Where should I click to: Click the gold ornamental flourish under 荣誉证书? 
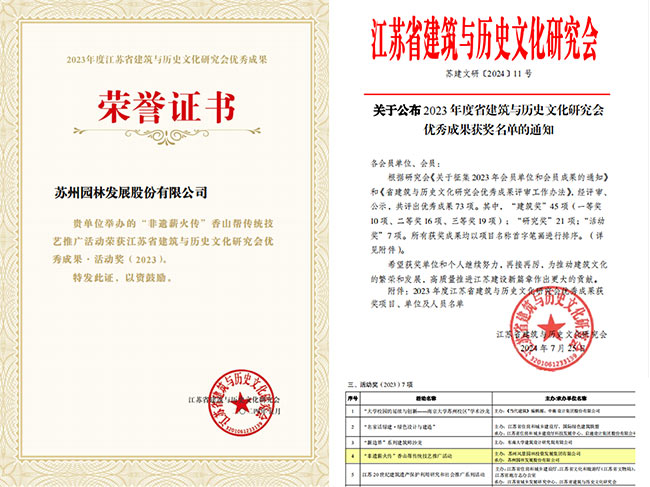(x=167, y=134)
